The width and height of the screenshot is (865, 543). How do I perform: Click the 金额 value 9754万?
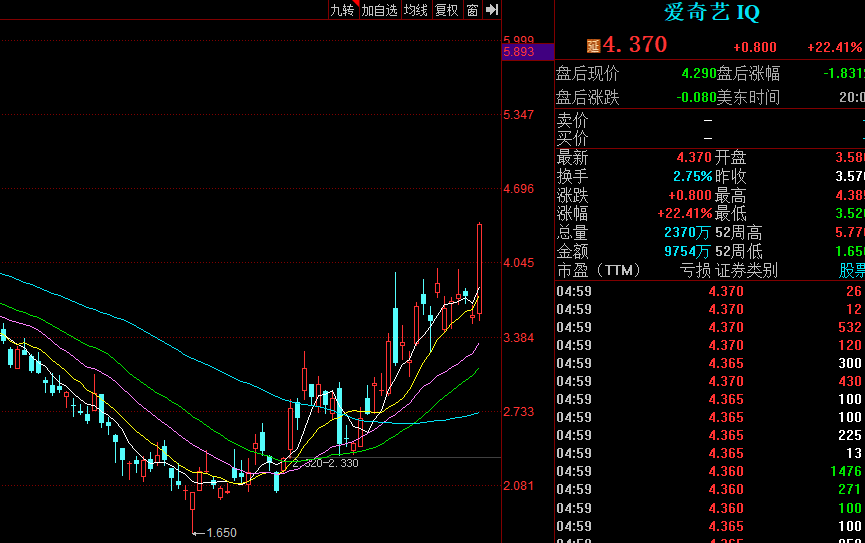[x=687, y=252]
